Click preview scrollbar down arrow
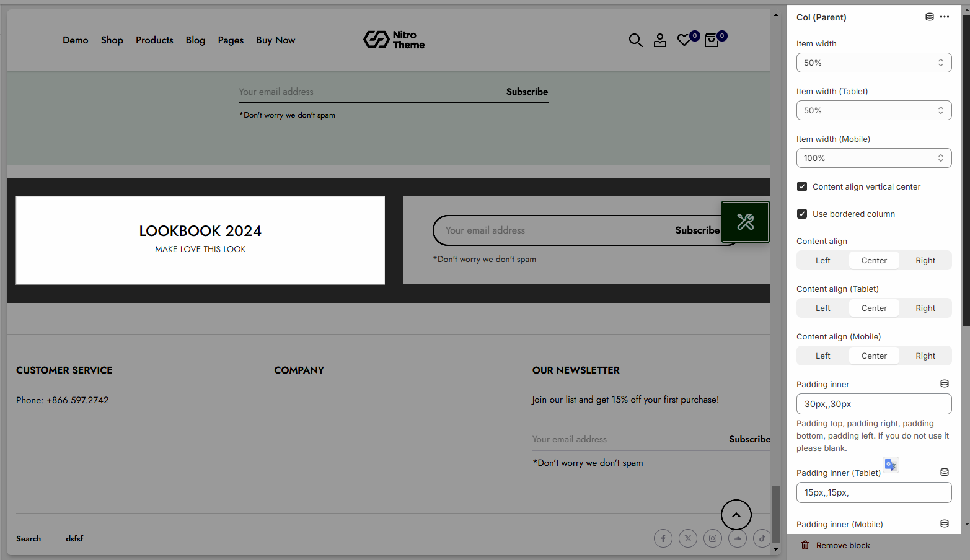Viewport: 970px width, 560px height. click(x=775, y=549)
